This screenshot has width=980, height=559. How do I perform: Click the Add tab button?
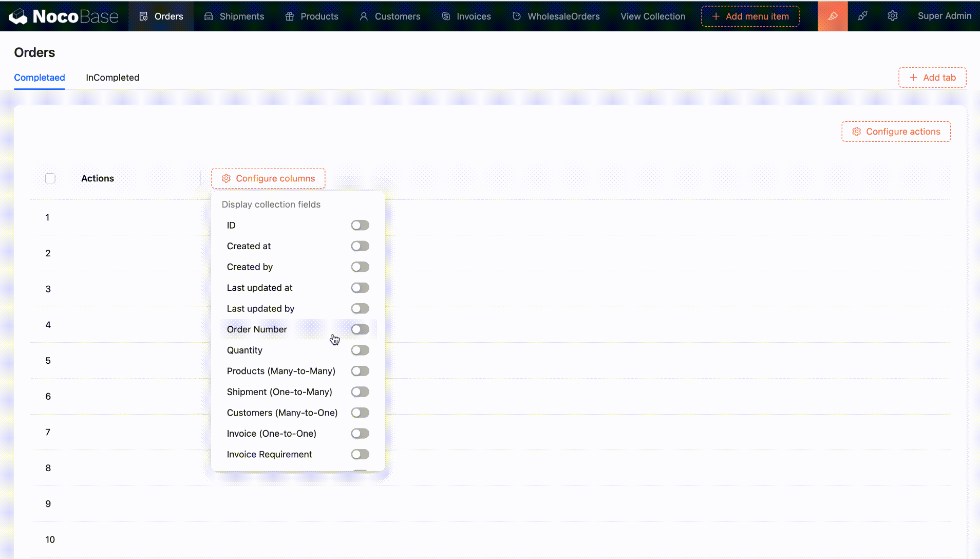[x=932, y=78]
